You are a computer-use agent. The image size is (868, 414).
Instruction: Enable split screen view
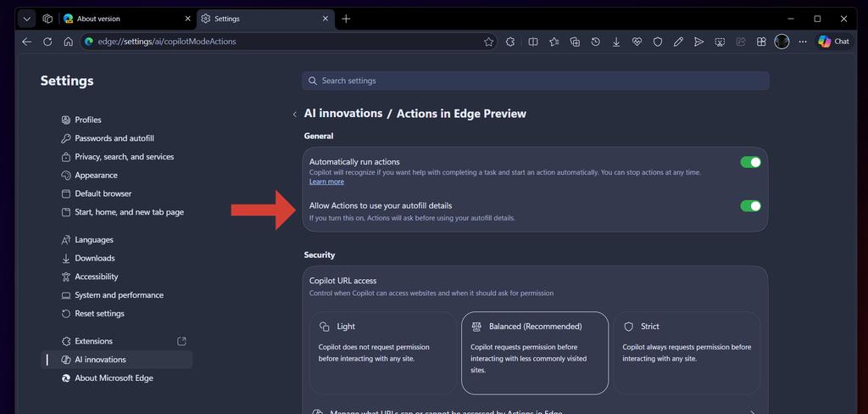coord(533,42)
